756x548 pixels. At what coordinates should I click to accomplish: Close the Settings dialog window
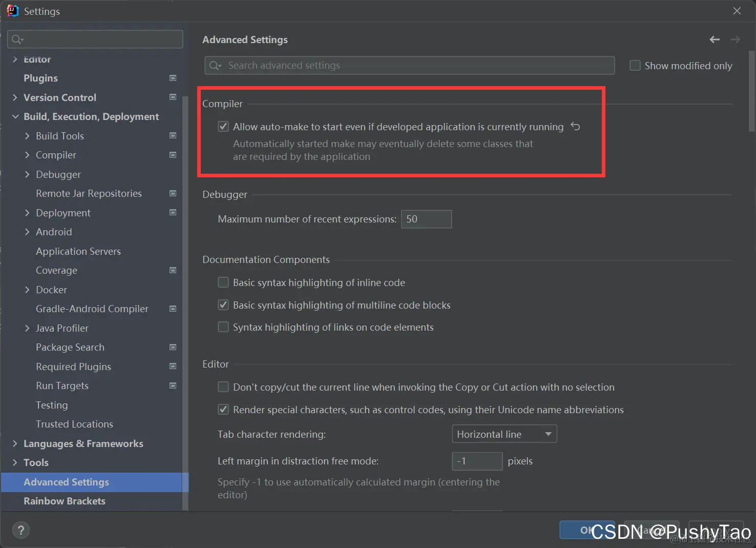[x=737, y=11]
